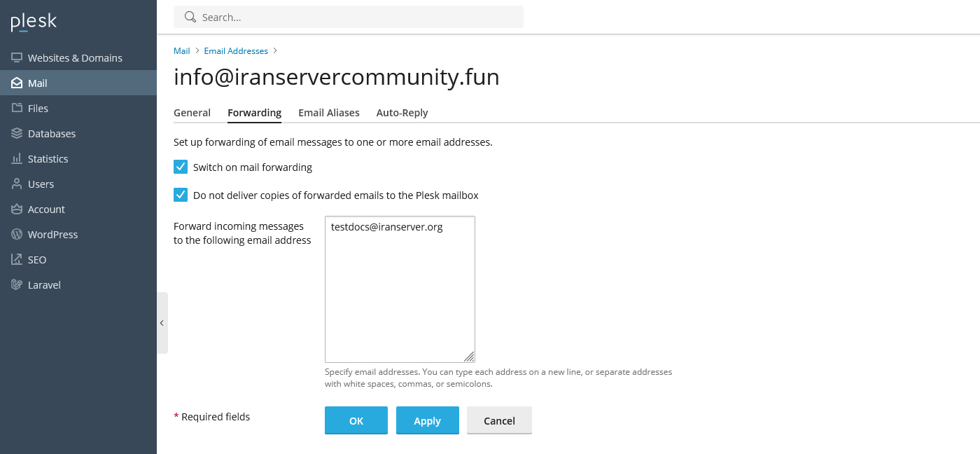The height and width of the screenshot is (454, 980).
Task: Click the Email Addresses breadcrumb link
Action: [x=236, y=50]
